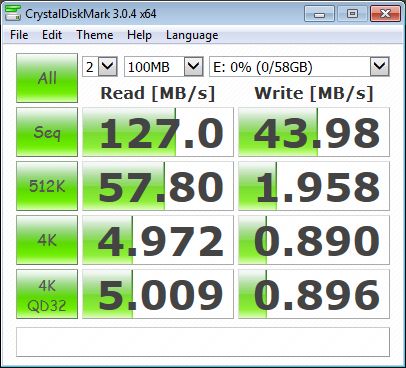The width and height of the screenshot is (406, 368).
Task: Minimize the CrystalDiskMark window
Action: tap(319, 14)
